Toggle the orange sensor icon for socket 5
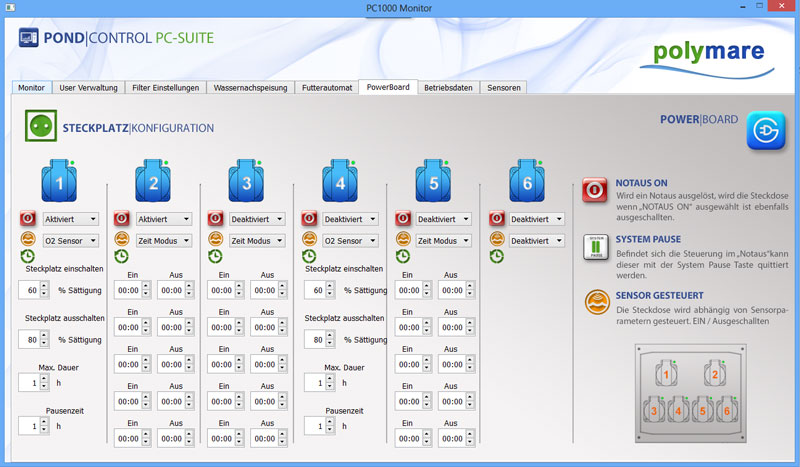Image resolution: width=800 pixels, height=467 pixels. tap(403, 240)
